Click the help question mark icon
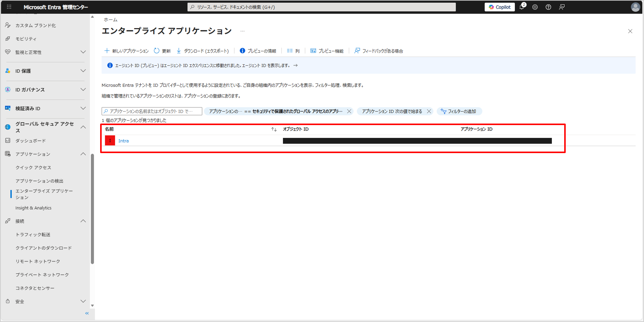The height and width of the screenshot is (322, 644). point(548,7)
